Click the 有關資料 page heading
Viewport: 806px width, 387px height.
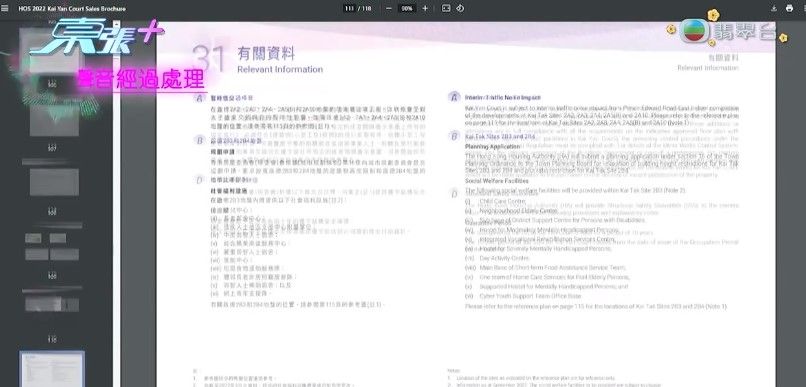click(x=266, y=53)
